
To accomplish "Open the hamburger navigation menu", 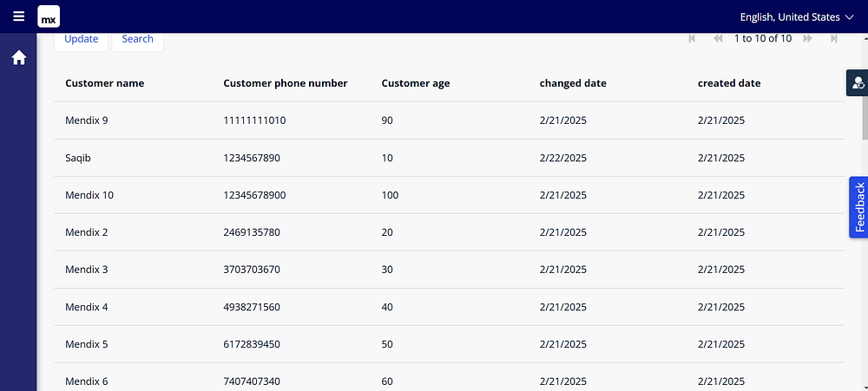I will (x=19, y=16).
